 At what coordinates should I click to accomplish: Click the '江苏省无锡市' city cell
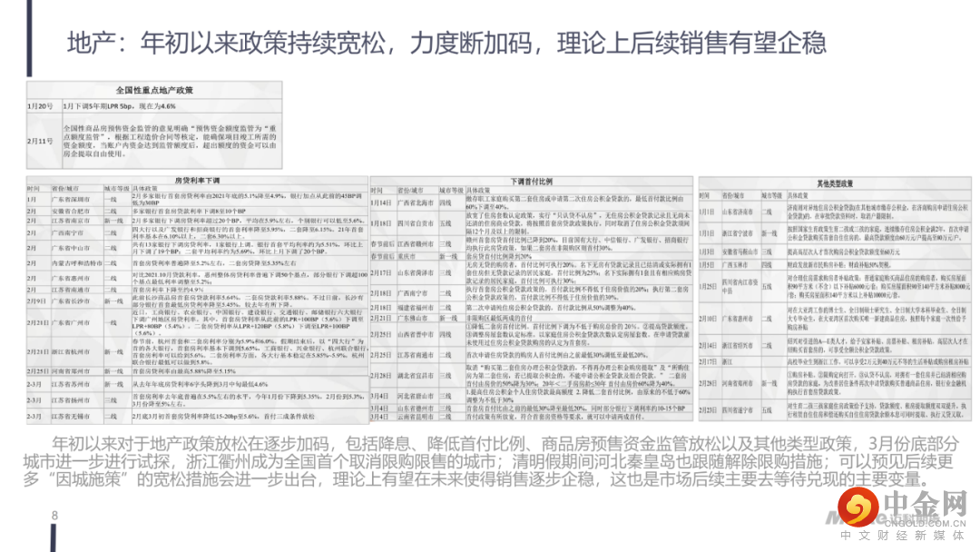click(x=71, y=417)
